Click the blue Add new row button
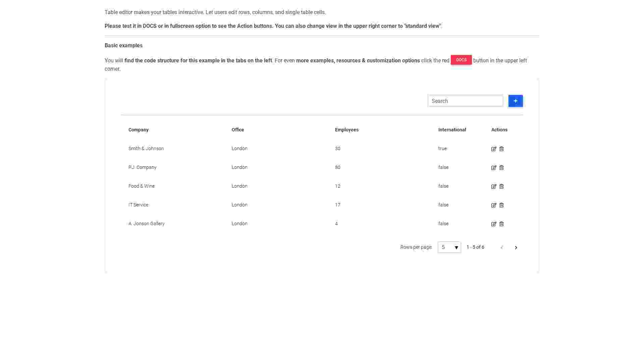644x362 pixels. coord(516,101)
